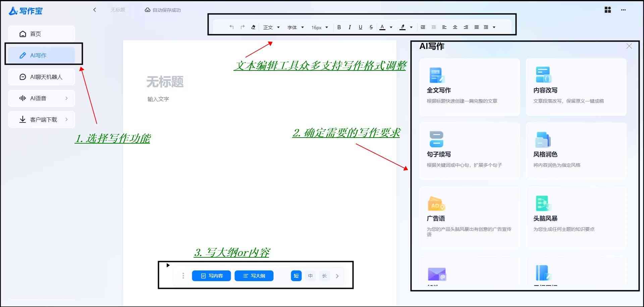Click the 写内容 button
Screen dimensions: 644x307
point(211,276)
